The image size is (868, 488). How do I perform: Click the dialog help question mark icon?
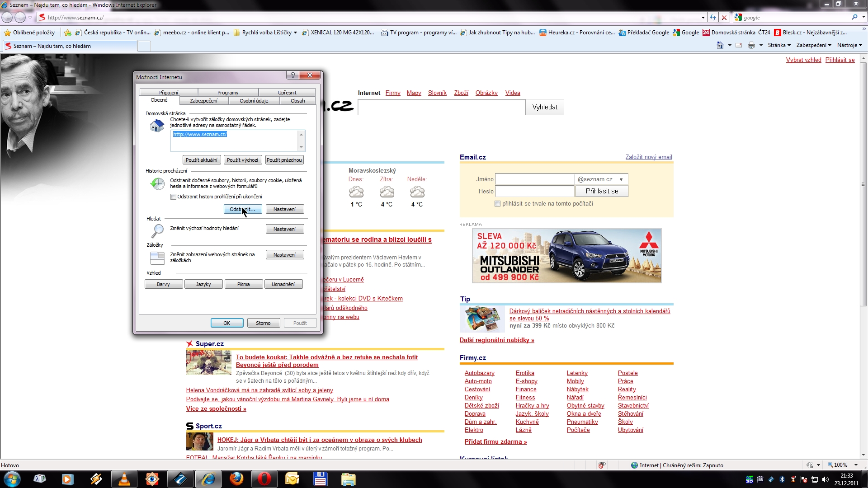[x=292, y=75]
